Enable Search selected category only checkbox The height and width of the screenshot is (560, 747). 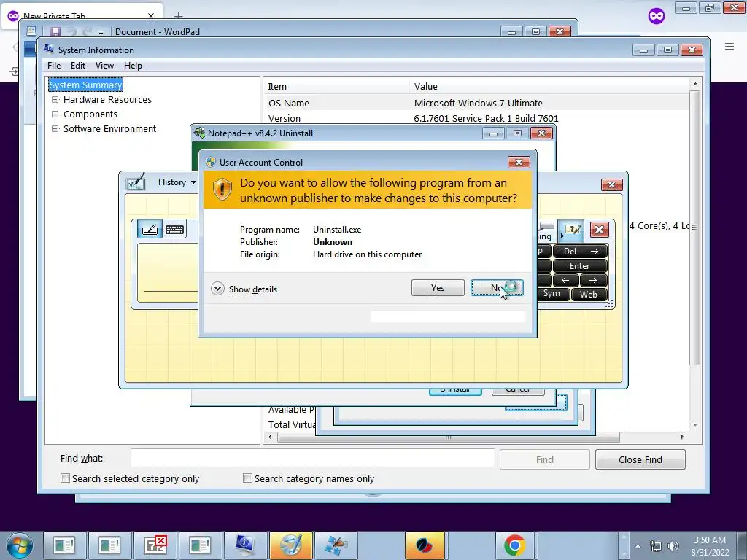[x=65, y=478]
